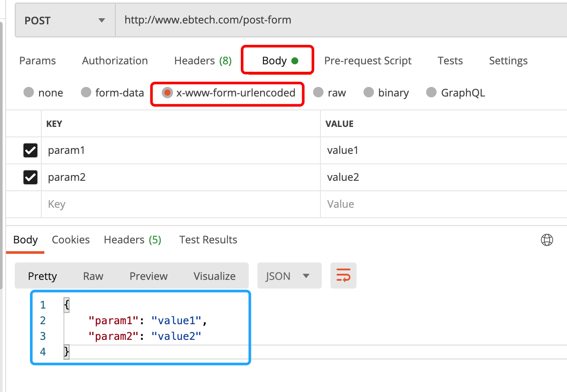The width and height of the screenshot is (567, 392).
Task: Switch to the Params tab
Action: [37, 61]
